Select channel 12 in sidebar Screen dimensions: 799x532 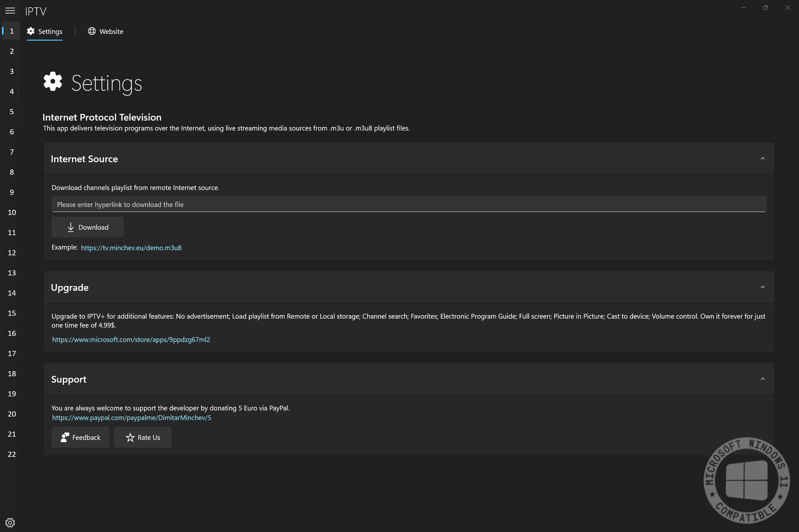tap(12, 253)
